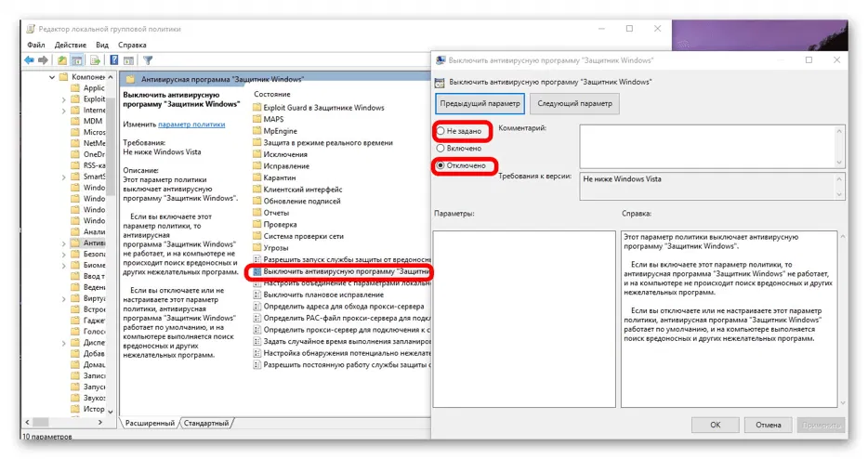The image size is (868, 459).
Task: Click inside the Комментарий text box
Action: (707, 146)
